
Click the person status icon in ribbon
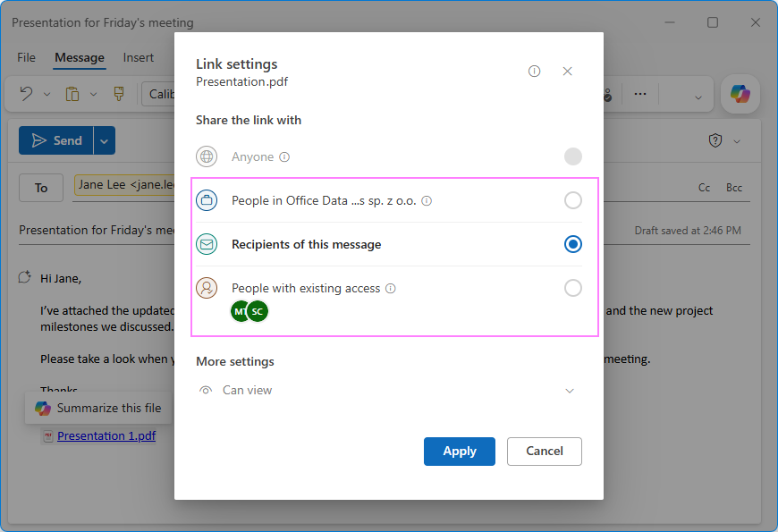tap(608, 94)
